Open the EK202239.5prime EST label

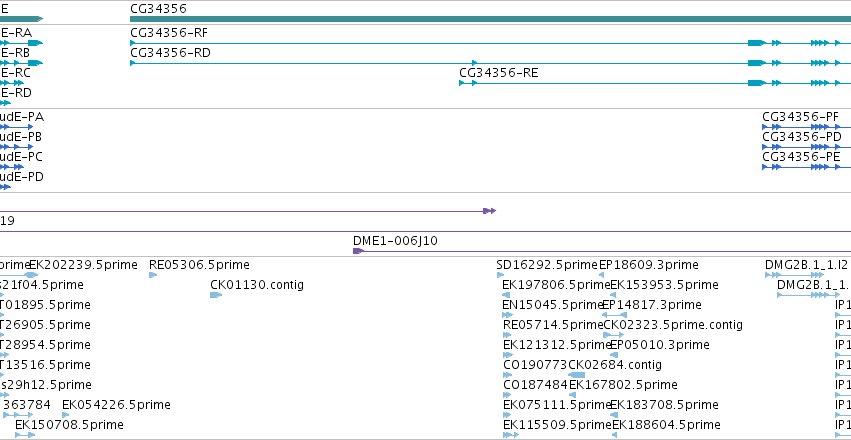(x=83, y=265)
